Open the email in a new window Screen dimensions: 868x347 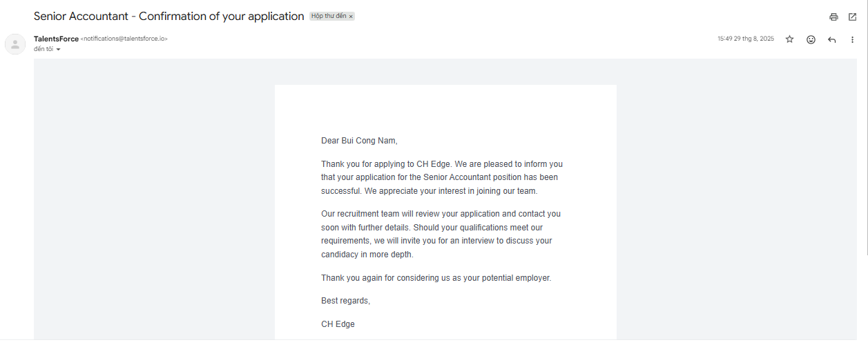pyautogui.click(x=852, y=17)
